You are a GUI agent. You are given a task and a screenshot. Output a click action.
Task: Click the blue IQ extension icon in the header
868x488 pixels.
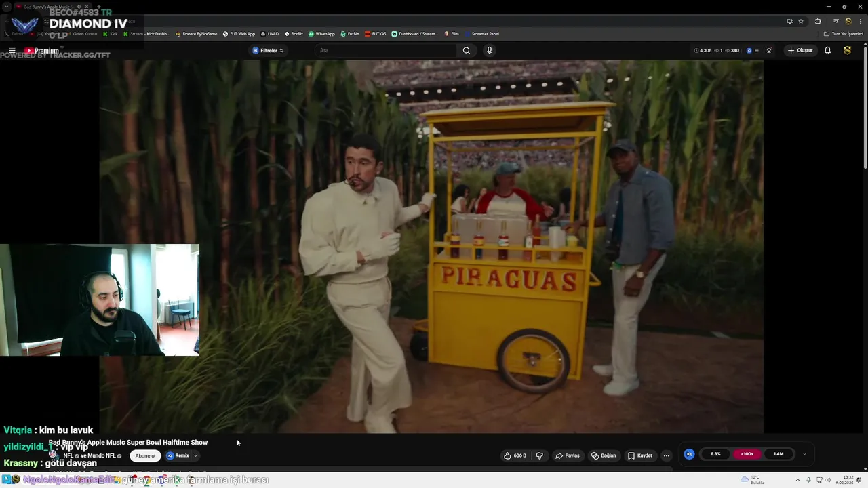coord(749,50)
